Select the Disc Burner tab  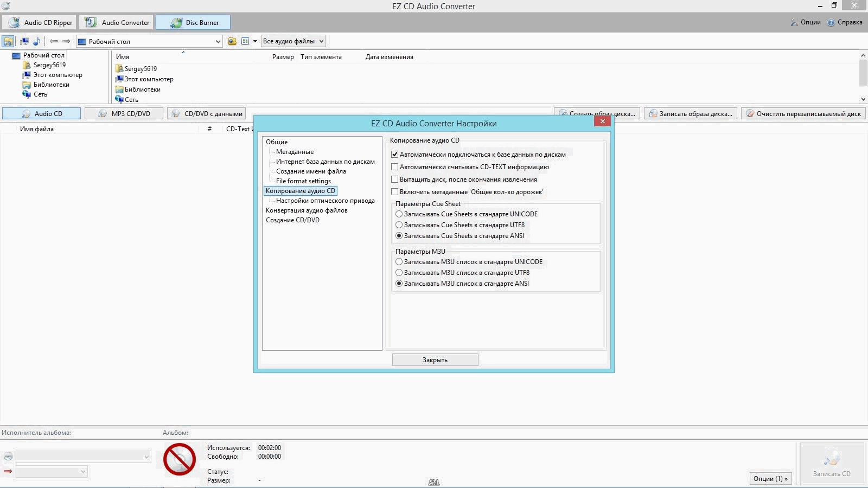tap(193, 23)
